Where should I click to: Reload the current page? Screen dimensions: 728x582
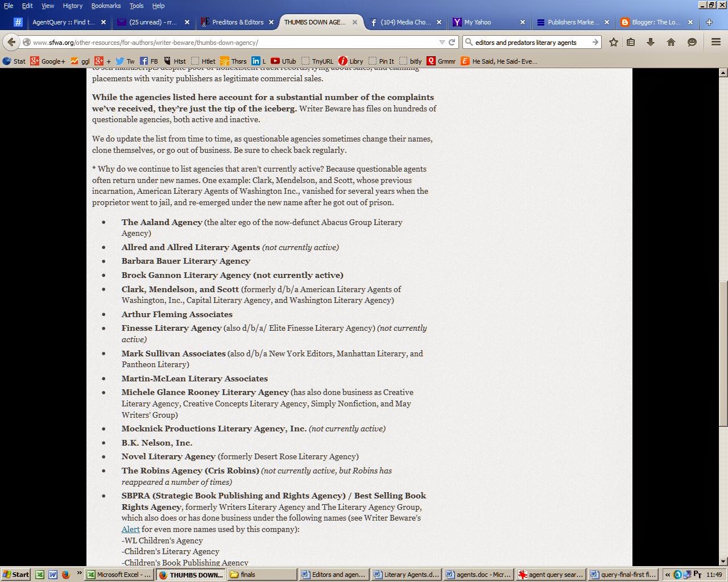click(452, 42)
